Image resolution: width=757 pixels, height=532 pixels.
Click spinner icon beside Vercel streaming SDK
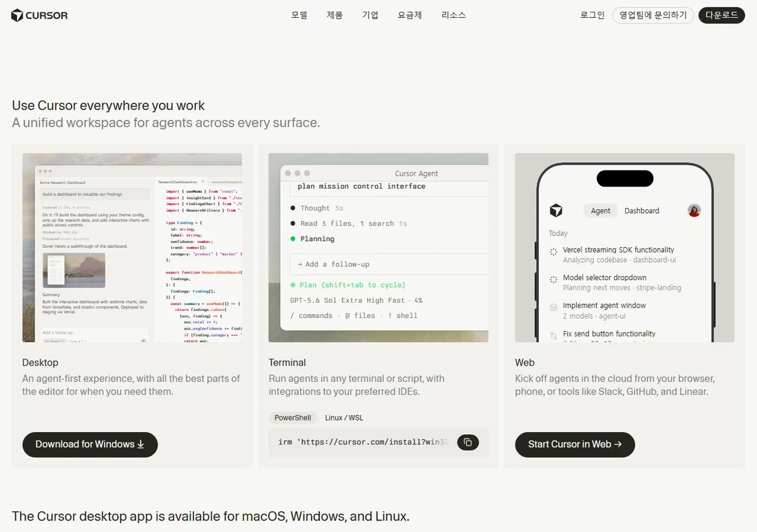click(x=554, y=251)
